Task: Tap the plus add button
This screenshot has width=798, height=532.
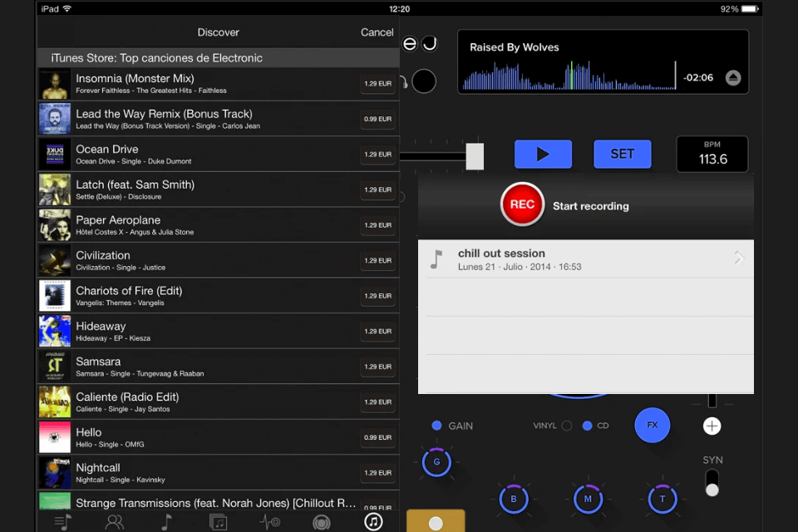Action: [712, 426]
